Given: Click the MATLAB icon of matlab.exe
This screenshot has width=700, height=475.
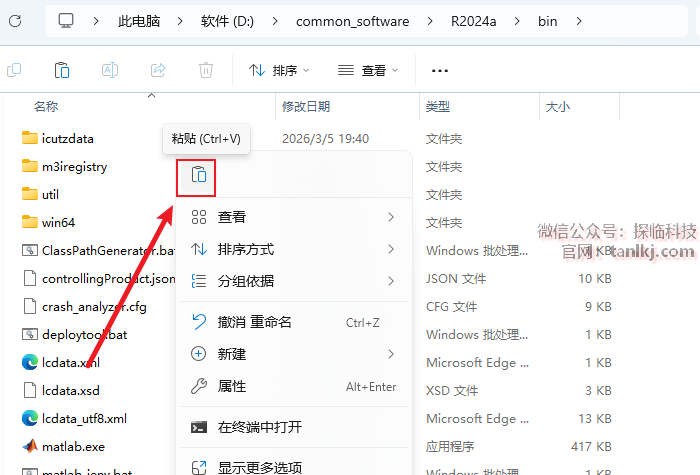Looking at the screenshot, I should (30, 446).
